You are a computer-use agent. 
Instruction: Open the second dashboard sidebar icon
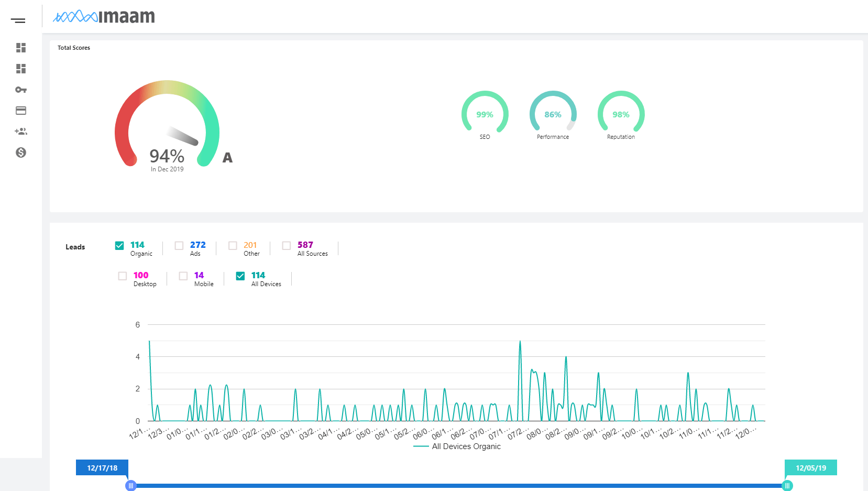pos(21,69)
